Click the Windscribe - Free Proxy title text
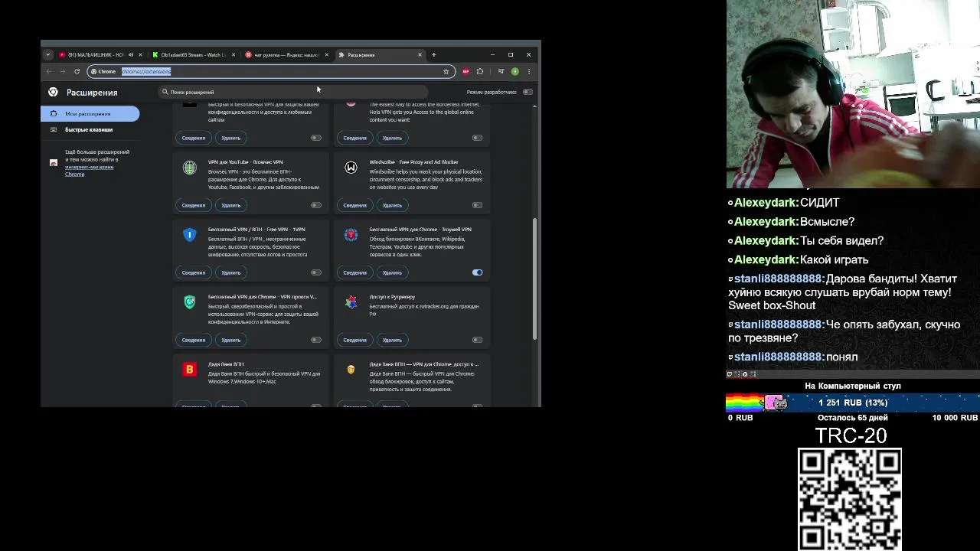 click(413, 162)
